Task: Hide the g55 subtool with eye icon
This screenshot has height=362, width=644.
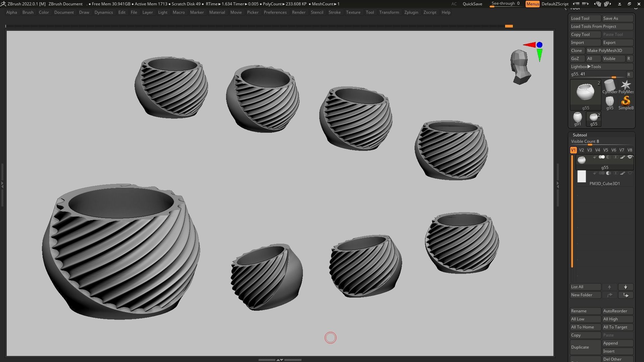Action: (x=630, y=157)
